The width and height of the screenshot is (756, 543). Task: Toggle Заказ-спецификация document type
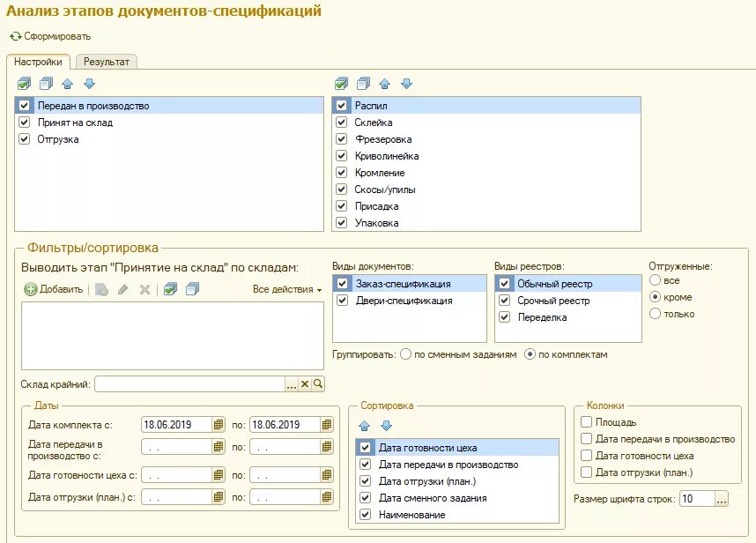343,284
